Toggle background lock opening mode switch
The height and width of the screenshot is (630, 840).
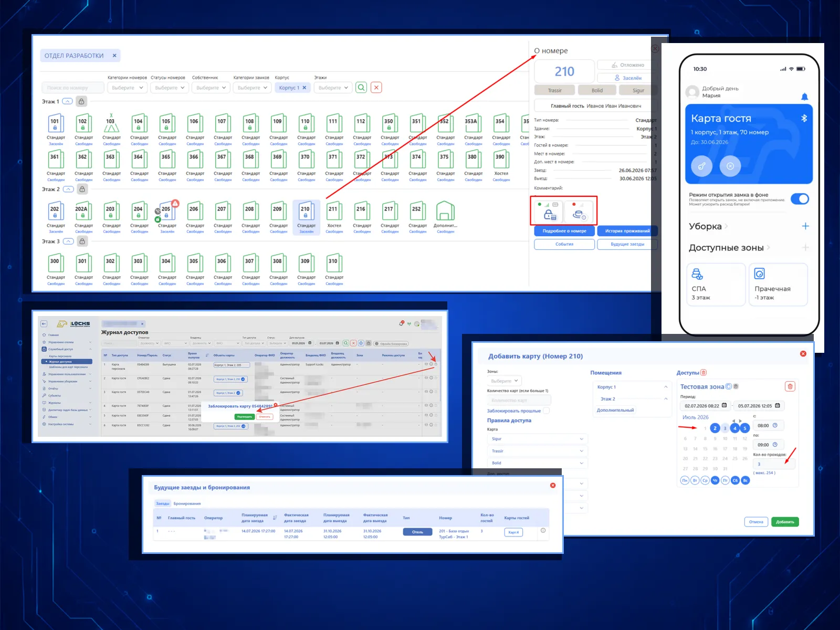click(800, 199)
